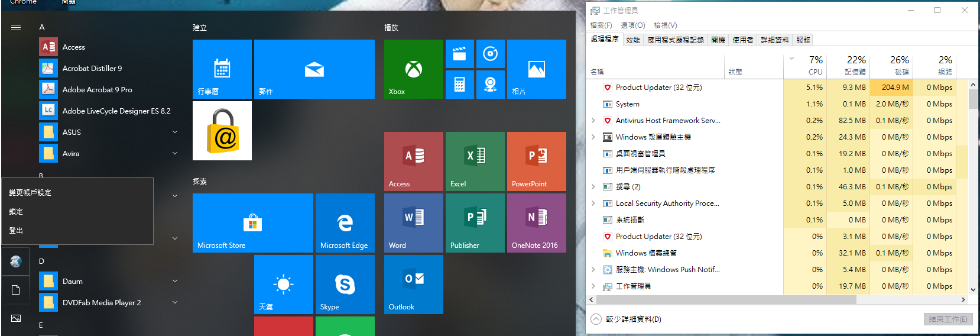Open the 選項(O) menu in Task Manager
Screen dimensions: 980x336
pos(632,25)
